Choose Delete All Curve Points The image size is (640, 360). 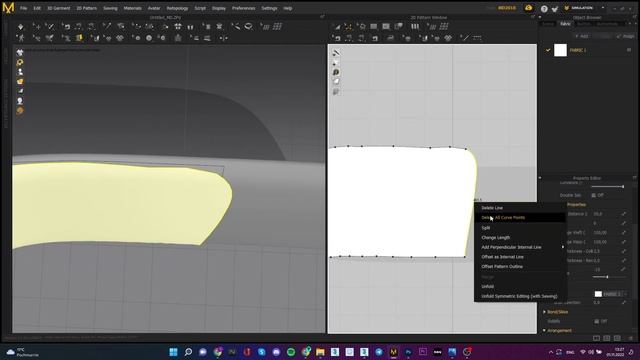[503, 218]
